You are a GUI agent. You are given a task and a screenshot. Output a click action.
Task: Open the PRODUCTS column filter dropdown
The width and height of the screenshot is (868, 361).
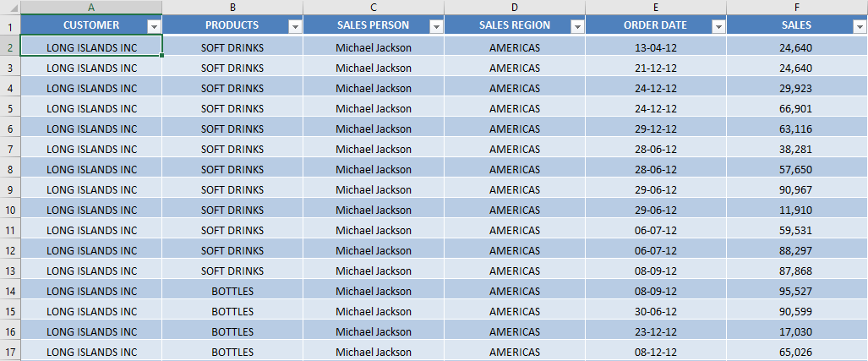coord(296,26)
